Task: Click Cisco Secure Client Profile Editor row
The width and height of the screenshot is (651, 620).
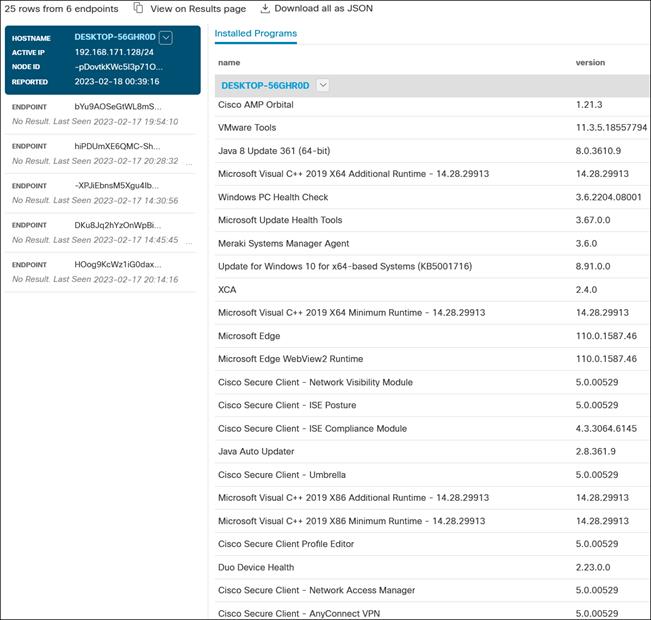Action: pyautogui.click(x=432, y=544)
